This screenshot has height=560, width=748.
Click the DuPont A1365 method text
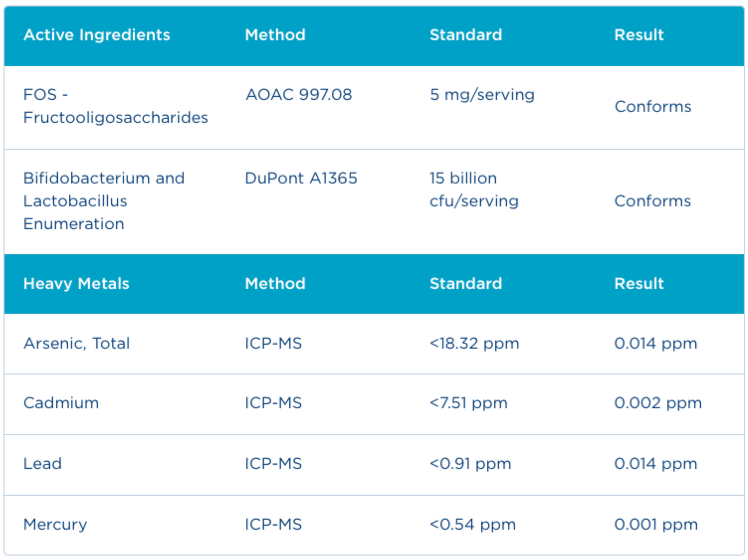[x=301, y=178]
